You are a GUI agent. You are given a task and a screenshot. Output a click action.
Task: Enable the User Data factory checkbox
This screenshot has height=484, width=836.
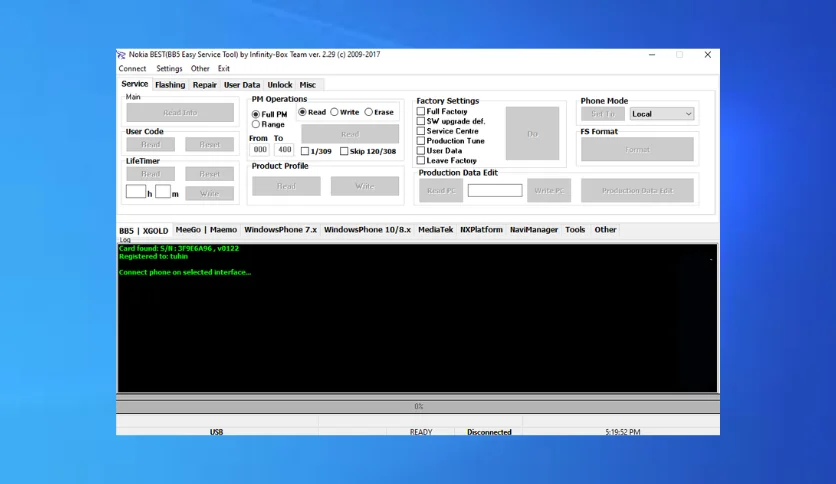coord(421,150)
